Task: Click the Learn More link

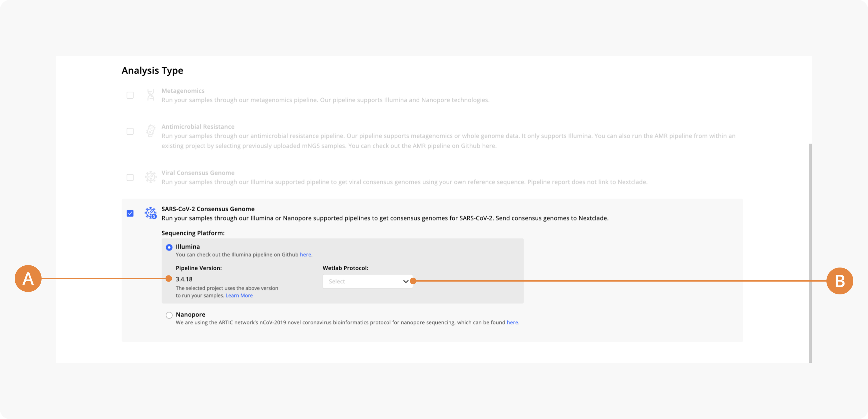Action: coord(239,295)
